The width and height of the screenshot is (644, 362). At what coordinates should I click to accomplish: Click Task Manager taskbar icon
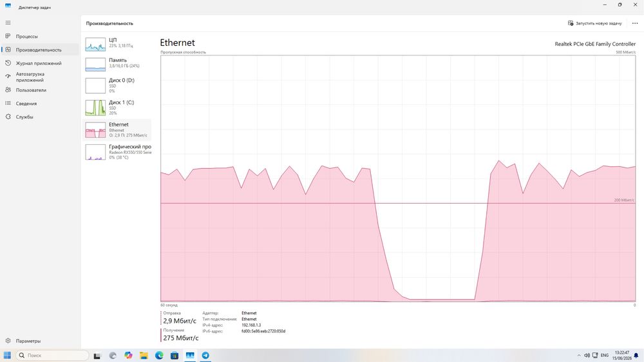(x=190, y=356)
